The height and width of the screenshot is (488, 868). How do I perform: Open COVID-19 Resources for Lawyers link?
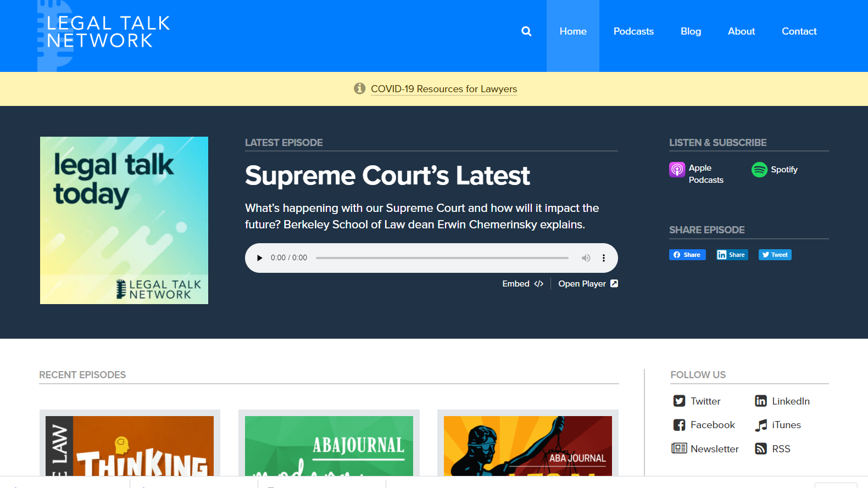(x=444, y=89)
